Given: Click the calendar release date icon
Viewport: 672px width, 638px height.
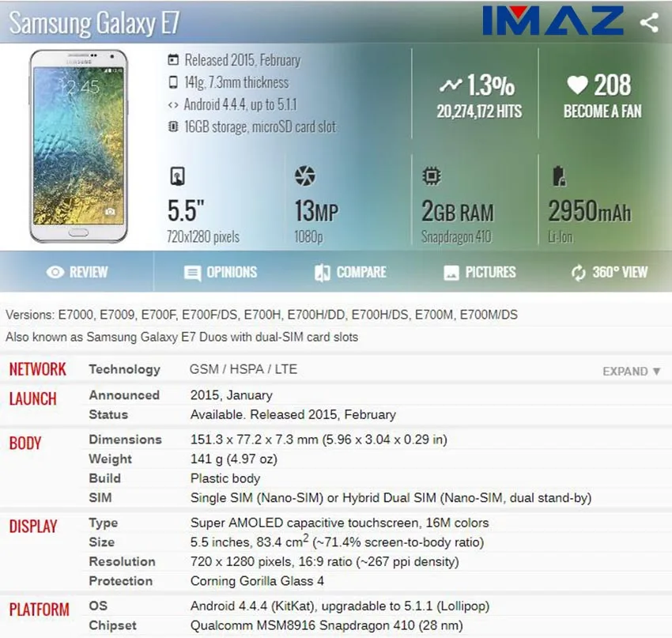Looking at the screenshot, I should pos(172,59).
